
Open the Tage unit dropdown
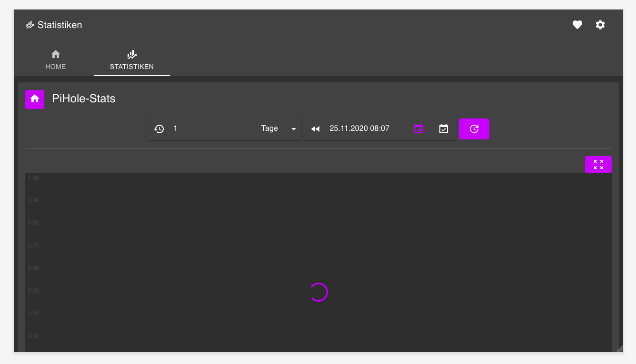(279, 128)
